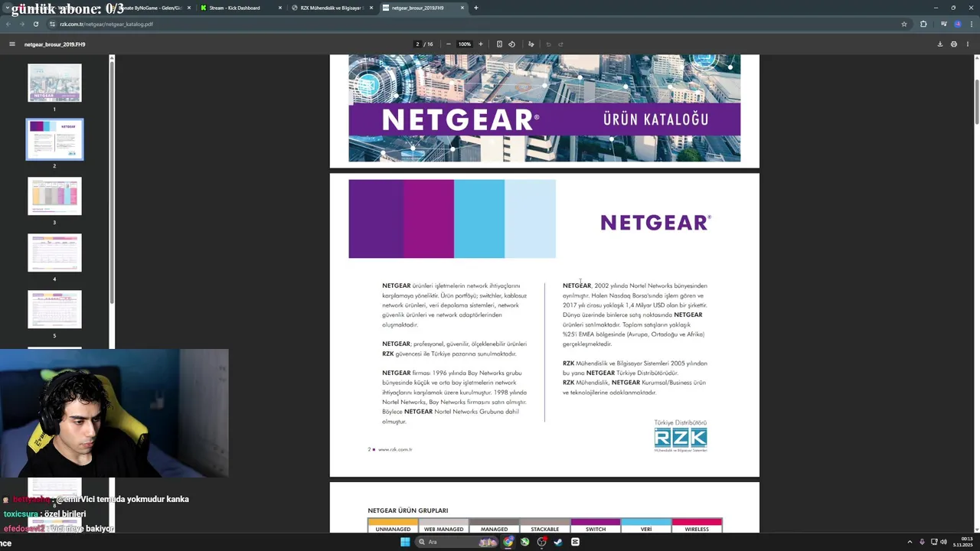The height and width of the screenshot is (551, 980).
Task: Click the VERİ product group label
Action: pyautogui.click(x=646, y=529)
